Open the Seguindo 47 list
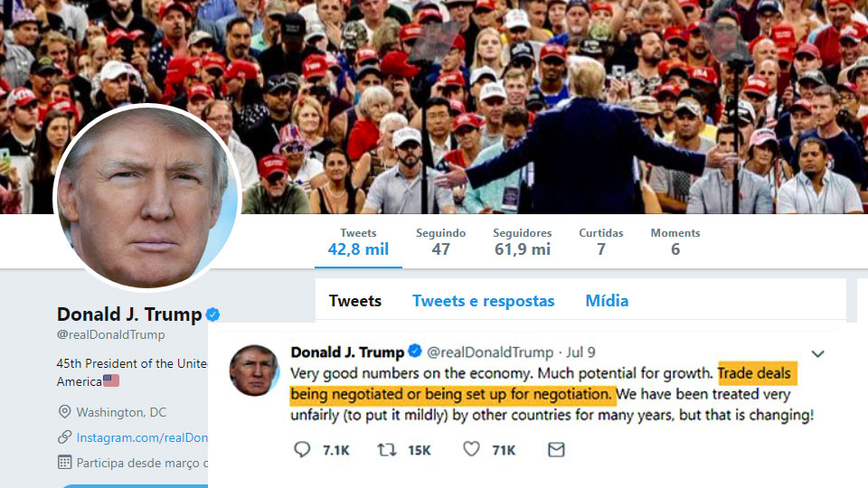Image resolution: width=868 pixels, height=488 pixels. (440, 242)
